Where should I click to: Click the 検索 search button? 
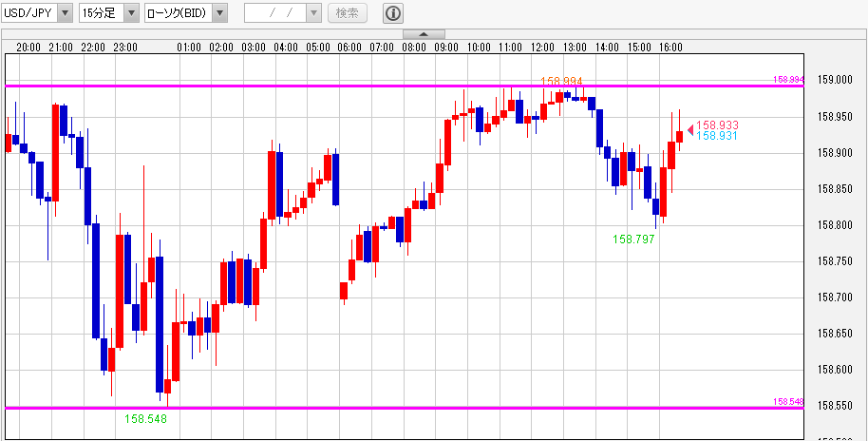[348, 13]
